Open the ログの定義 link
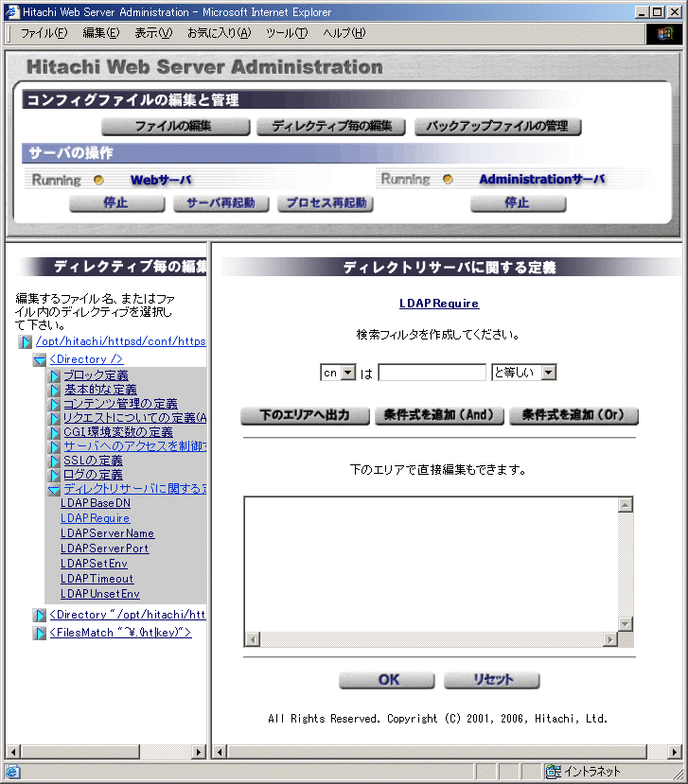688x784 pixels. [93, 474]
